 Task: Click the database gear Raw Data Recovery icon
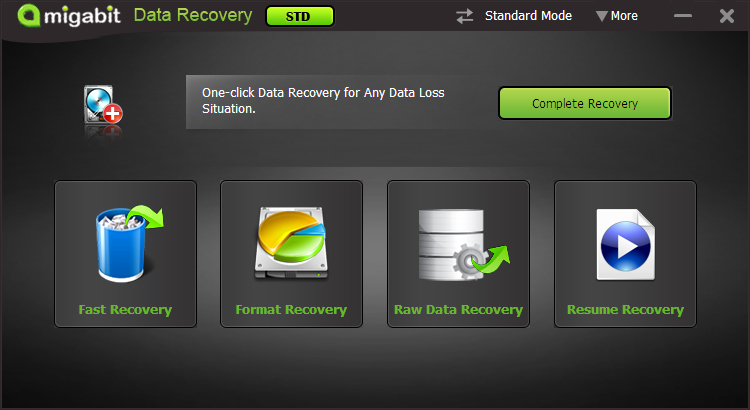coord(463,244)
